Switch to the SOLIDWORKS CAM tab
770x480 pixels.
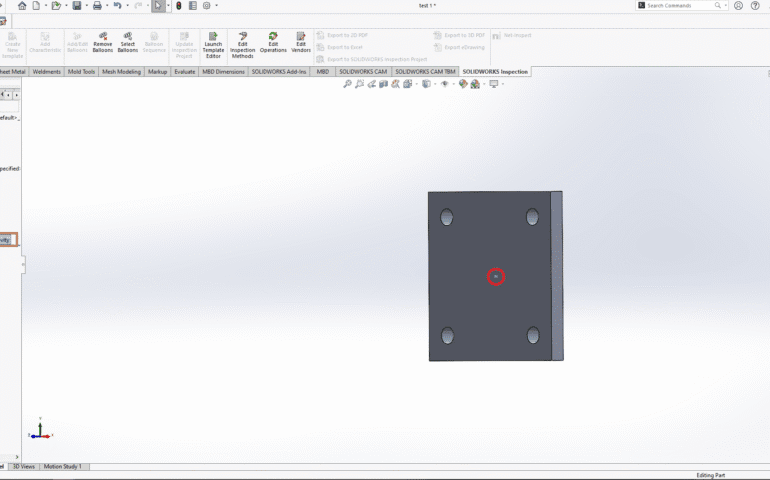[363, 72]
